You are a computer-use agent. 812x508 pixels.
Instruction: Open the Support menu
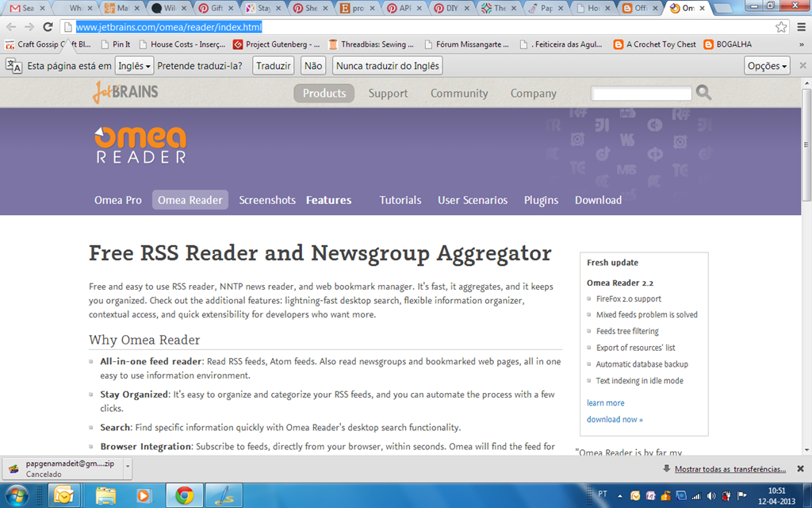click(x=388, y=94)
